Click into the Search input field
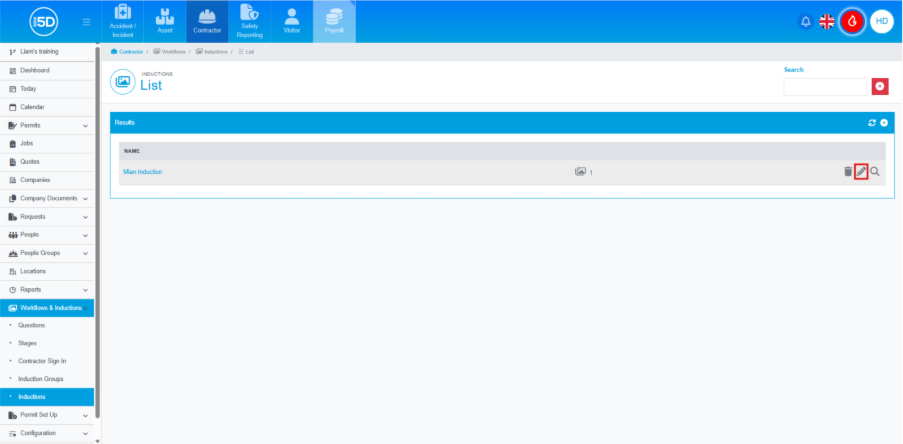This screenshot has height=444, width=903. click(825, 87)
